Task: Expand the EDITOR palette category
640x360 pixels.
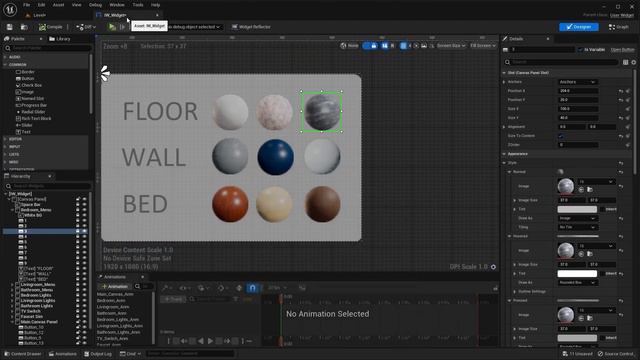Action: tap(5, 139)
